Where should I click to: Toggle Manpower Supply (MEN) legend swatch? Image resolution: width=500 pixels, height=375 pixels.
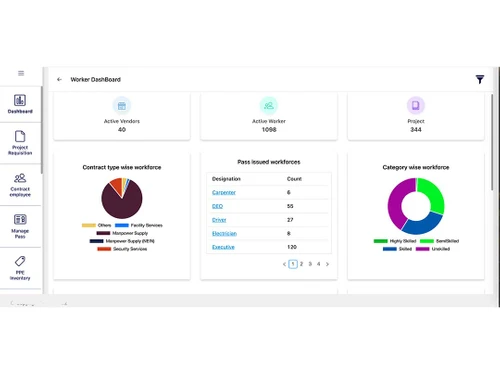96,241
